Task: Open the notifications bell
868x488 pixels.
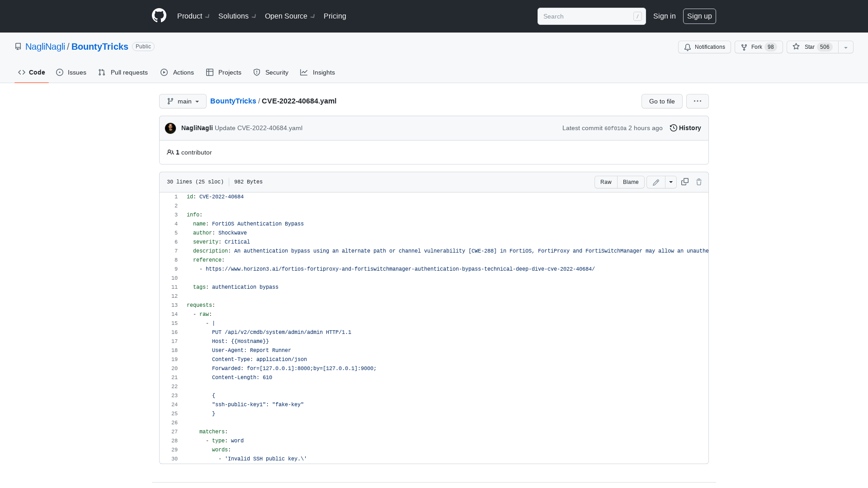Action: (688, 47)
